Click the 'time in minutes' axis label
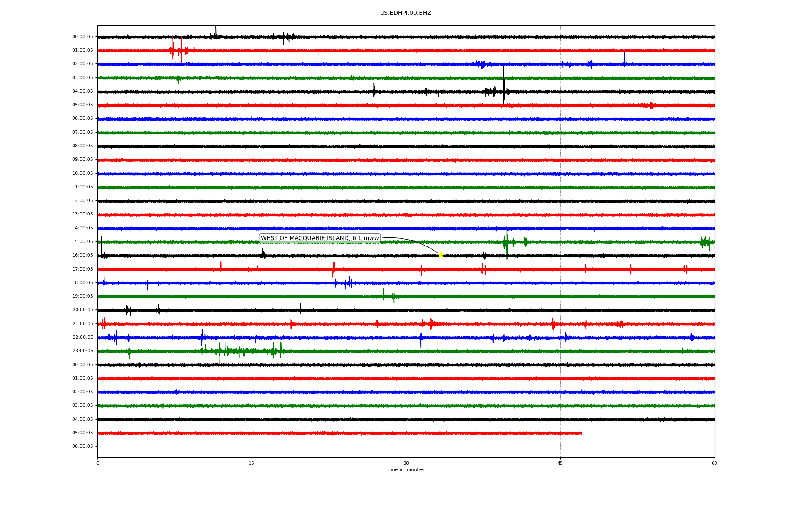Image resolution: width=812 pixels, height=508 pixels. [406, 469]
